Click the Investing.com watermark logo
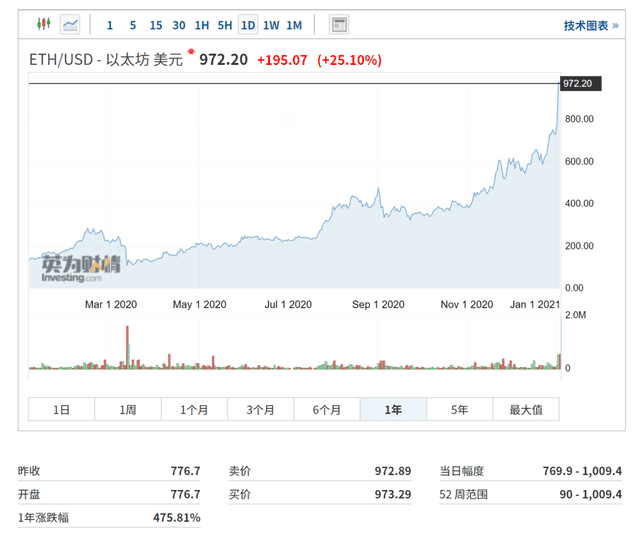Screen dimensions: 640x534 click(x=80, y=268)
